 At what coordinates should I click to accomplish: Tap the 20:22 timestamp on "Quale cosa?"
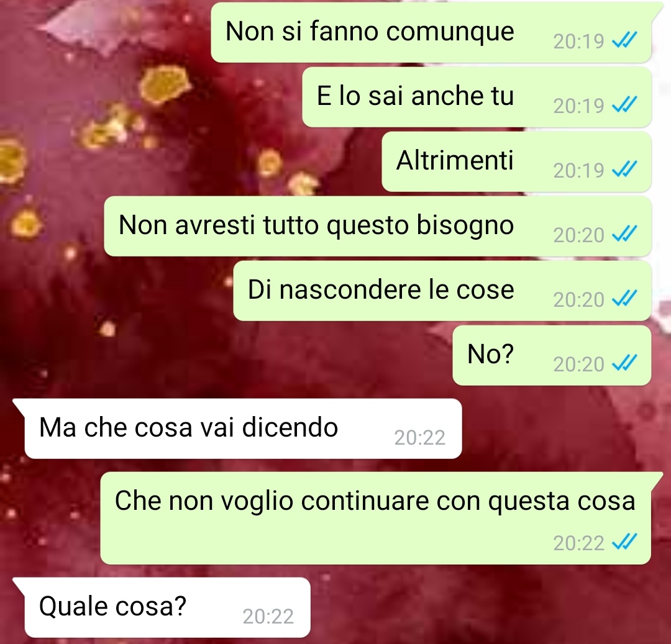point(268,616)
